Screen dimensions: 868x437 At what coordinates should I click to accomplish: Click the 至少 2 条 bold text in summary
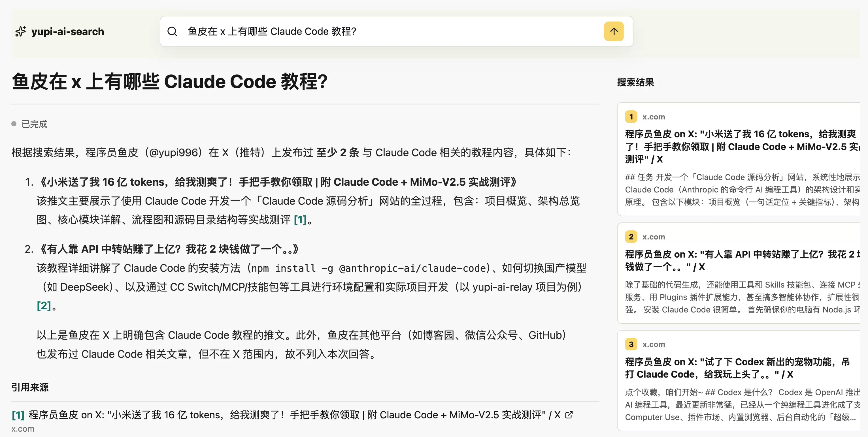pos(338,153)
